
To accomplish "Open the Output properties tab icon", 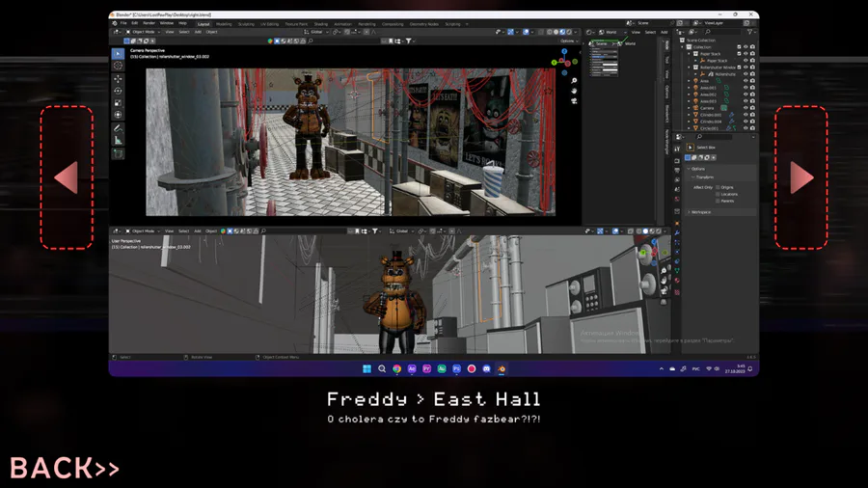I will coord(677,170).
